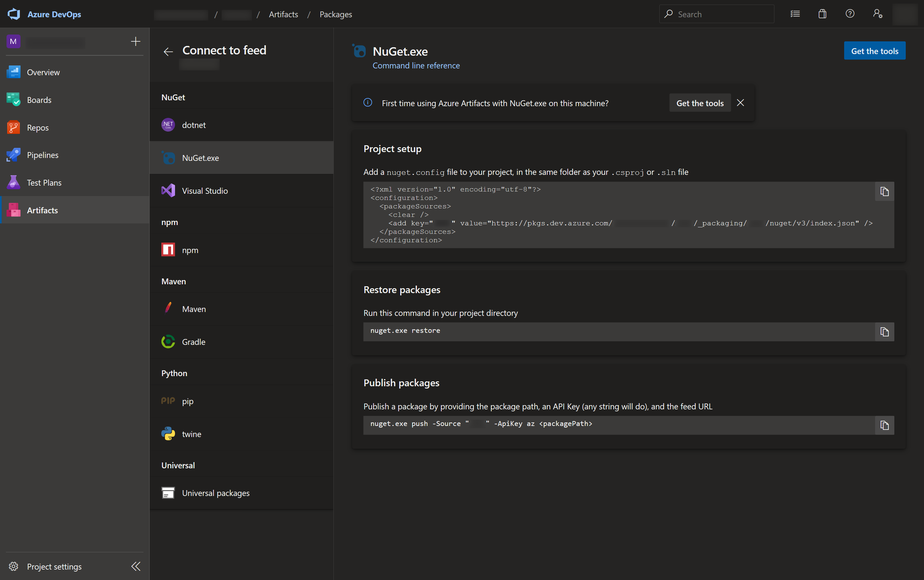This screenshot has height=580, width=924.
Task: Go to Artifacts breadcrumb
Action: 283,14
